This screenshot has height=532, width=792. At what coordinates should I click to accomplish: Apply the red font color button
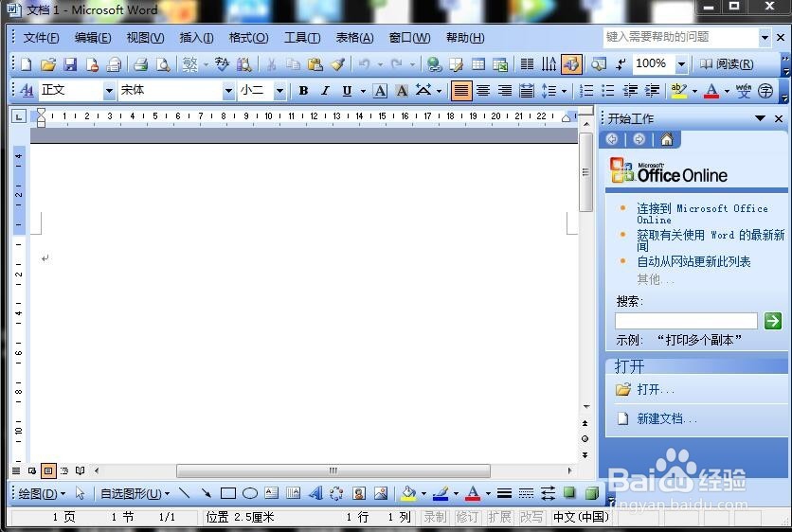coord(711,91)
